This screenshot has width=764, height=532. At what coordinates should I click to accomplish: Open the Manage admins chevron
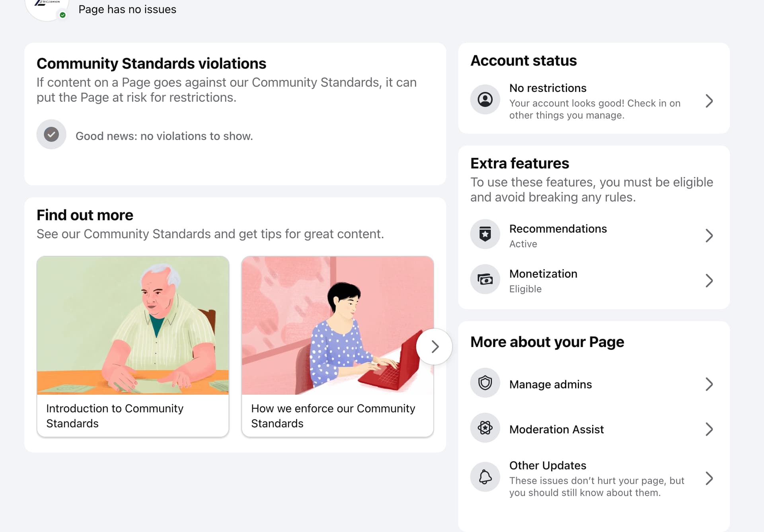click(x=709, y=384)
